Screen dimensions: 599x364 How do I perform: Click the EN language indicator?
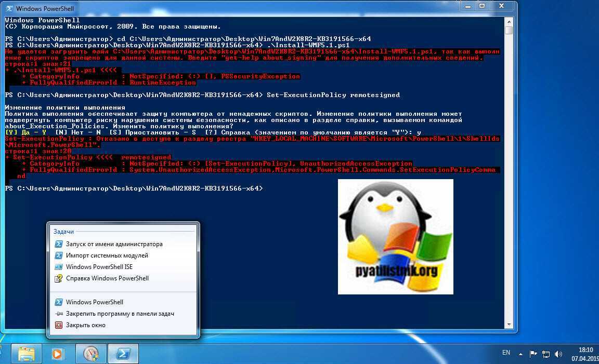tap(506, 353)
